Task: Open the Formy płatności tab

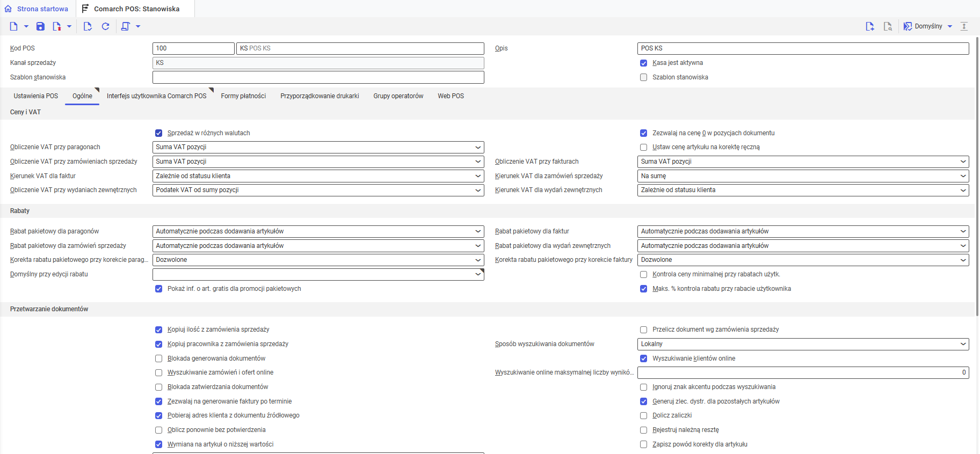Action: tap(243, 96)
